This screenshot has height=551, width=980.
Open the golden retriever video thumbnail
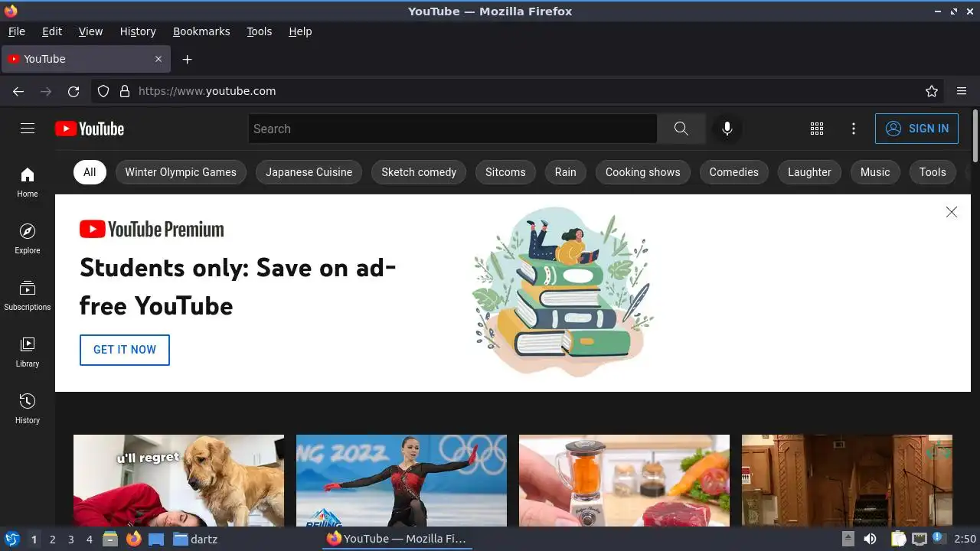tap(178, 481)
